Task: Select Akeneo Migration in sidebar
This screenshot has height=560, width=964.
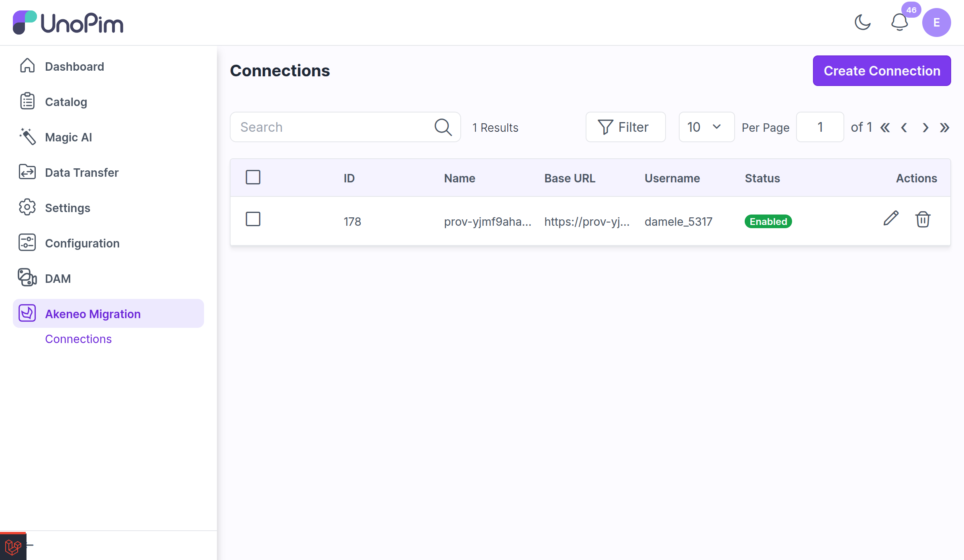Action: [x=108, y=313]
